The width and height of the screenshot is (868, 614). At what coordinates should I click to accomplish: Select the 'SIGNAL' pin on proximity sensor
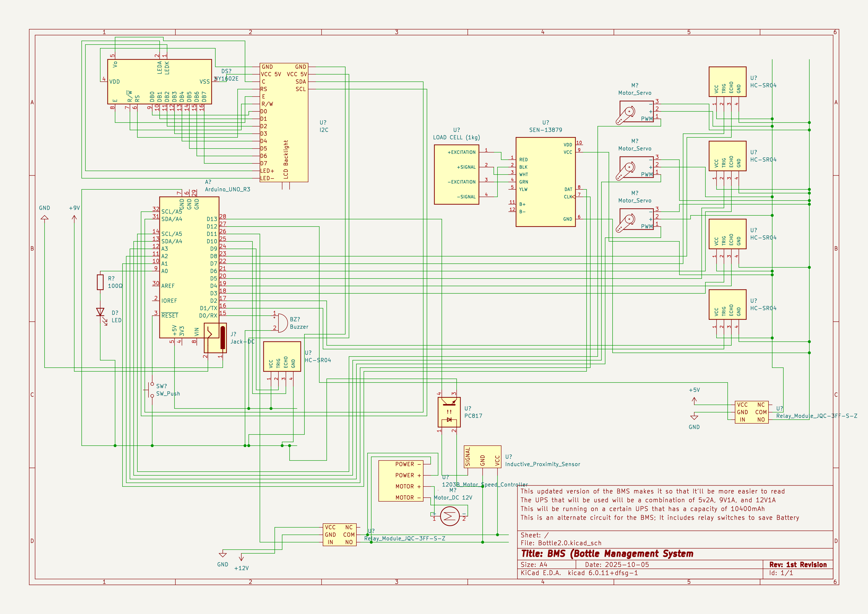468,457
